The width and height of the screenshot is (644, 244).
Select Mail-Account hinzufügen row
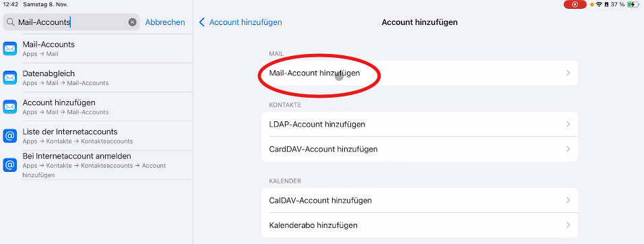(419, 73)
